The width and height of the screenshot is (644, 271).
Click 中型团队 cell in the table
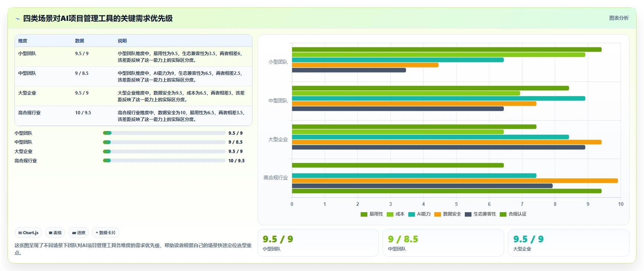tap(27, 73)
